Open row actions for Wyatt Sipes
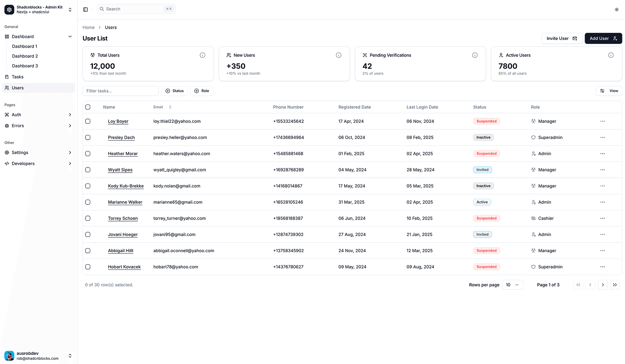The width and height of the screenshot is (625, 364). pyautogui.click(x=602, y=170)
